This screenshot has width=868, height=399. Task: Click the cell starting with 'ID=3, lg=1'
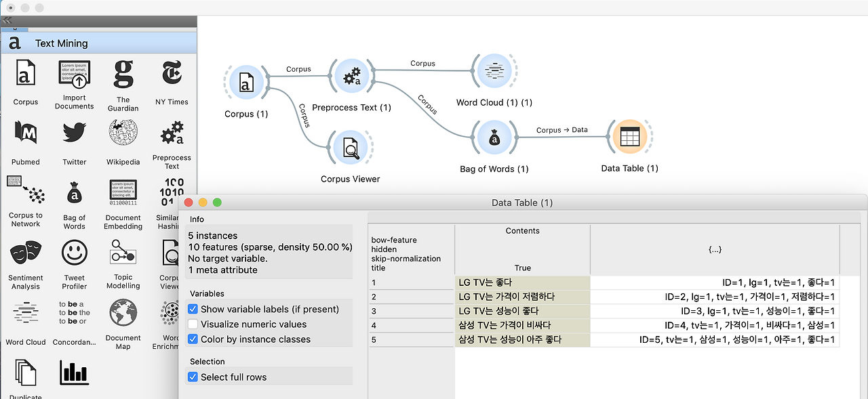(715, 311)
